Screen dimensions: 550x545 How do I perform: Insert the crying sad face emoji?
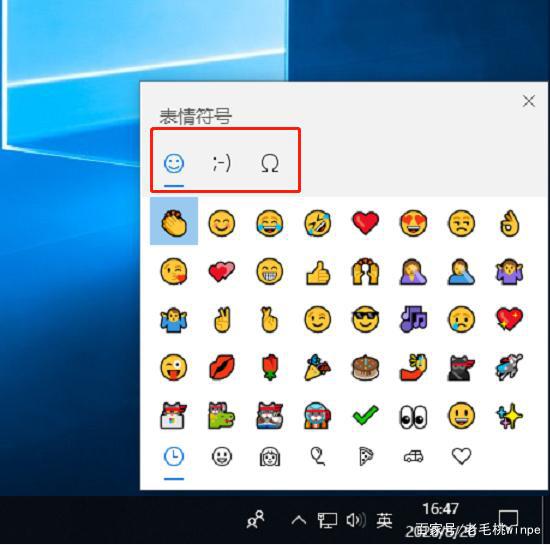coord(462,319)
